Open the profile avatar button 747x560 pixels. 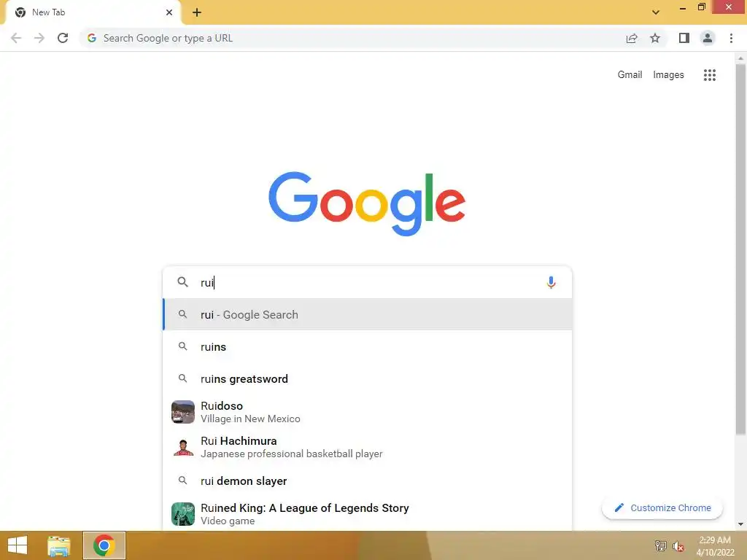[708, 38]
